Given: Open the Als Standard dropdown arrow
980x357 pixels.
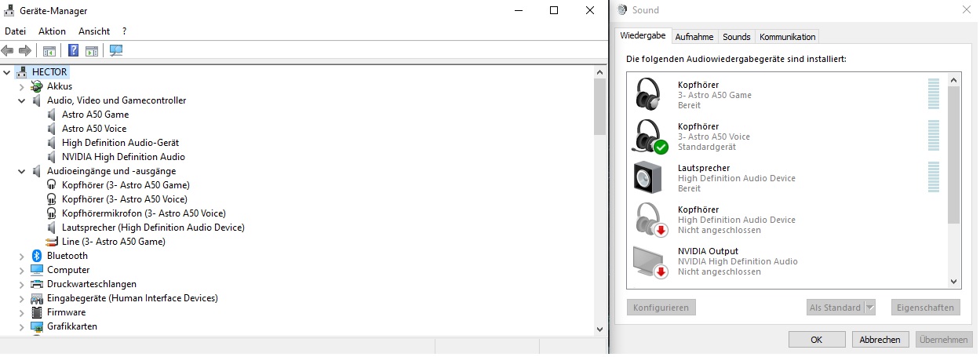Looking at the screenshot, I should click(869, 308).
